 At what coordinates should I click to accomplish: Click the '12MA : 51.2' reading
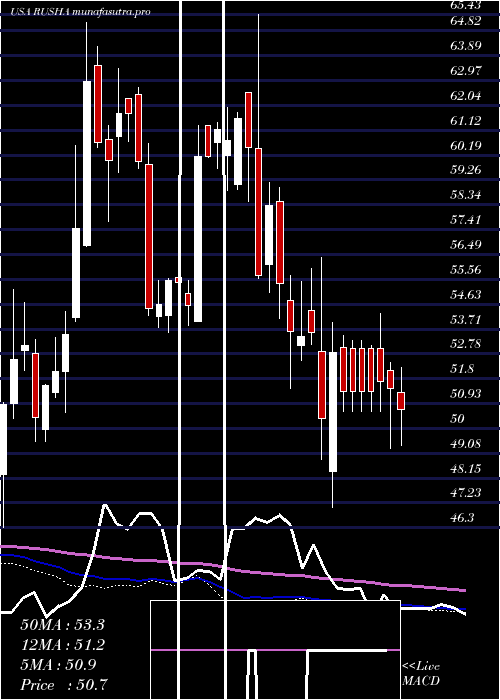click(x=62, y=645)
